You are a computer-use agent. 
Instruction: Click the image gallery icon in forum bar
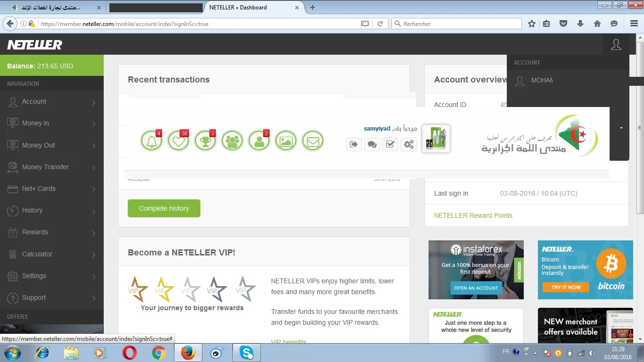point(286,140)
